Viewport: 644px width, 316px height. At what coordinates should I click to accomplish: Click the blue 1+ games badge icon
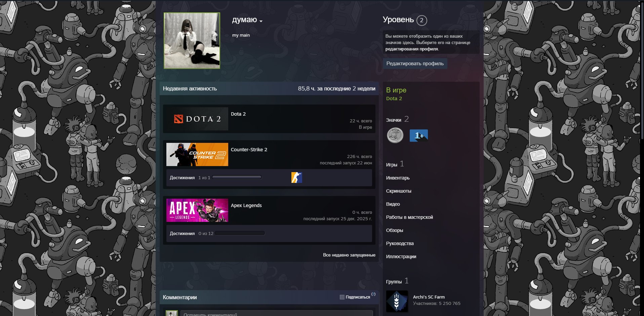(419, 135)
